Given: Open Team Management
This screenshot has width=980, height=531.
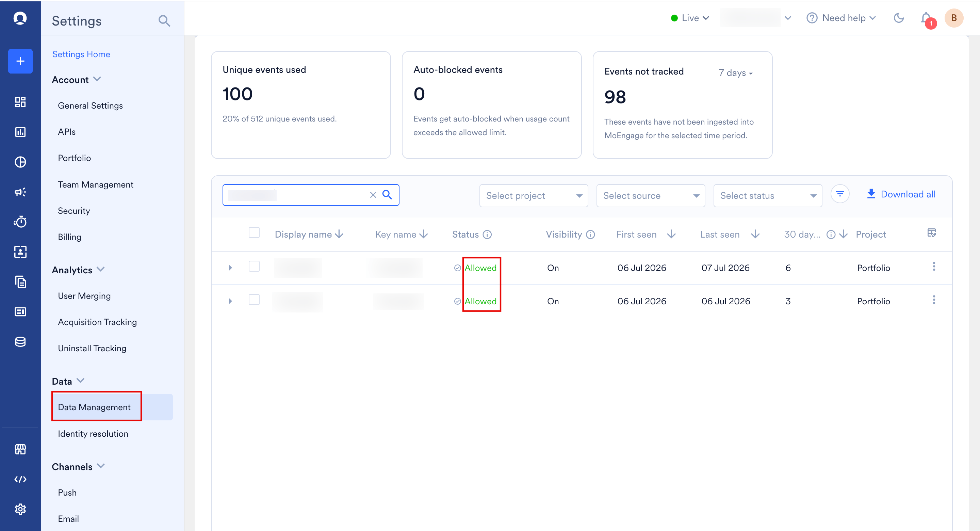Looking at the screenshot, I should click(x=96, y=184).
